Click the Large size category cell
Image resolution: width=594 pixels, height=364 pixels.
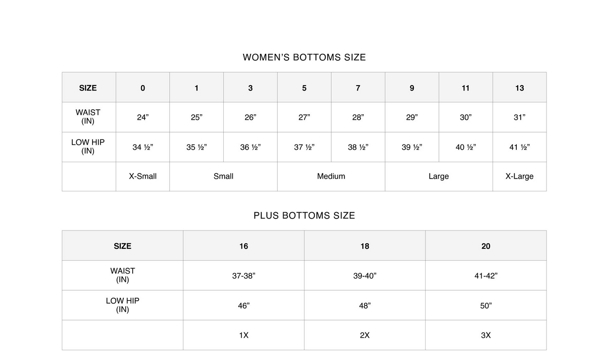tap(439, 176)
